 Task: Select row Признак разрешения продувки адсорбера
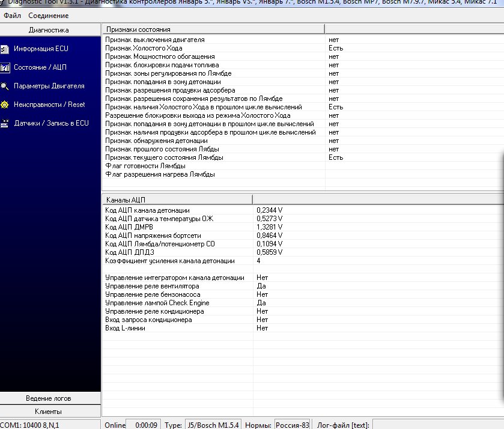point(303,90)
